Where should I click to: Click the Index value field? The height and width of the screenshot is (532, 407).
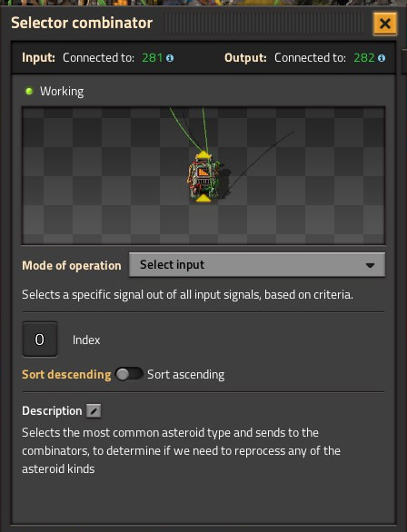pos(40,340)
